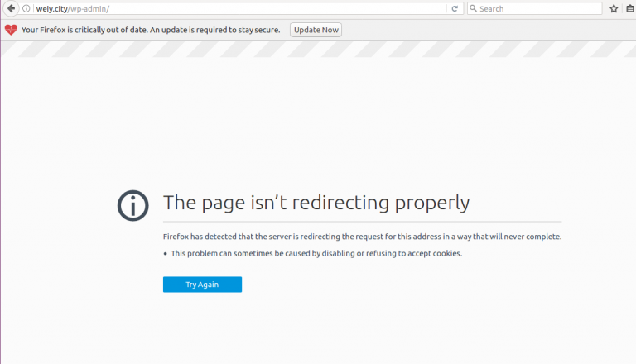Bookmark this page with the star icon

[614, 8]
